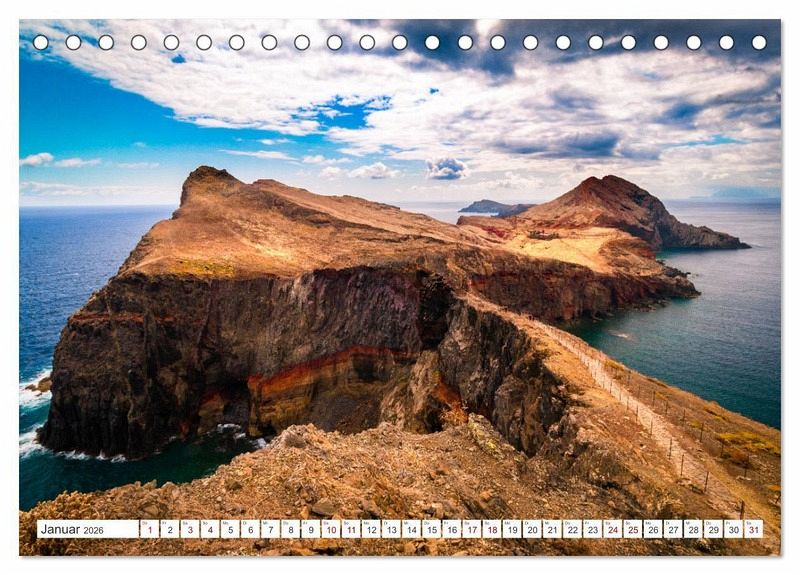Select day 7 in the date strip
Viewport: 800px width, 575px height.
coord(270,529)
